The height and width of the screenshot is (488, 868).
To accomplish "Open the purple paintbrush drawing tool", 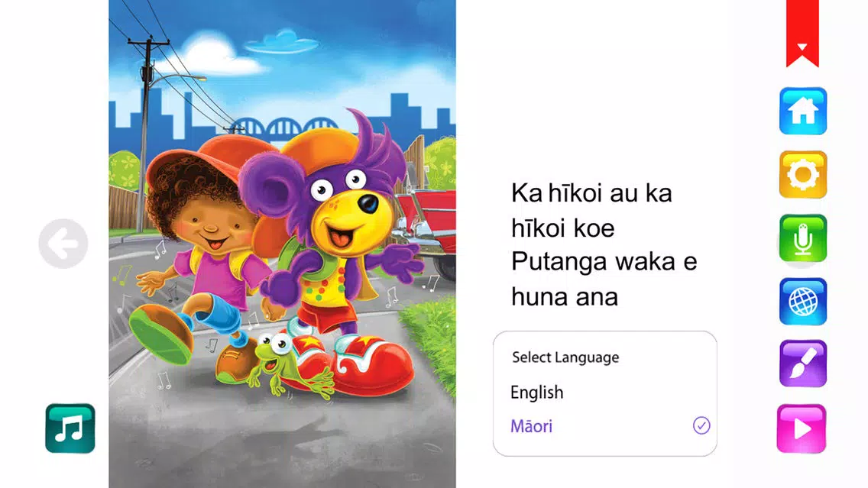I will pyautogui.click(x=803, y=364).
